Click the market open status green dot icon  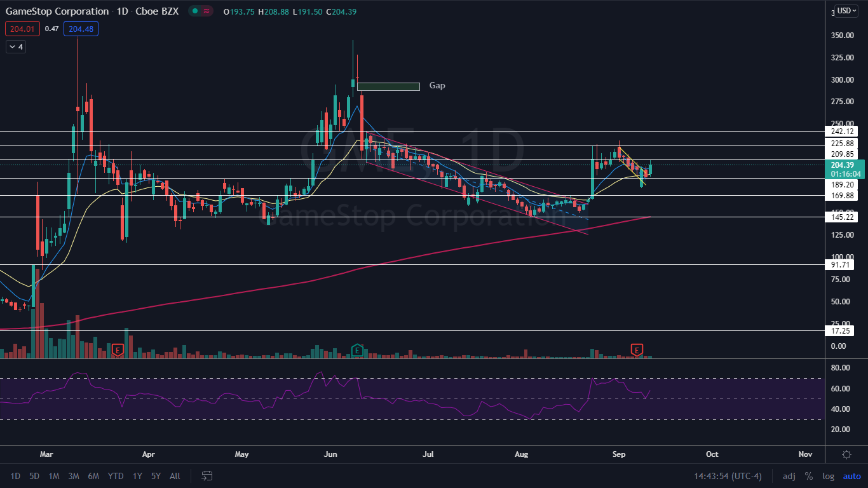click(x=196, y=11)
